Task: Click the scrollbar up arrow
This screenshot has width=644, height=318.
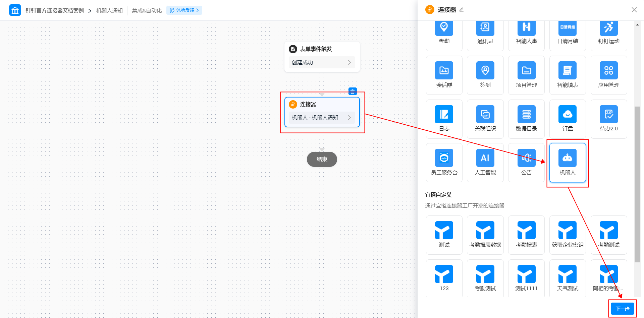Action: point(637,24)
